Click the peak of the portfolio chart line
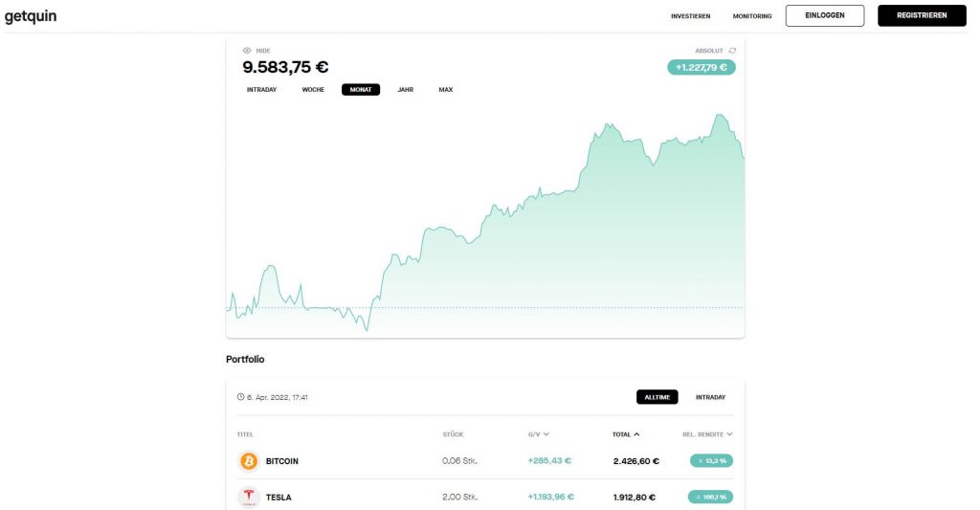This screenshot has width=980, height=510. click(x=720, y=115)
